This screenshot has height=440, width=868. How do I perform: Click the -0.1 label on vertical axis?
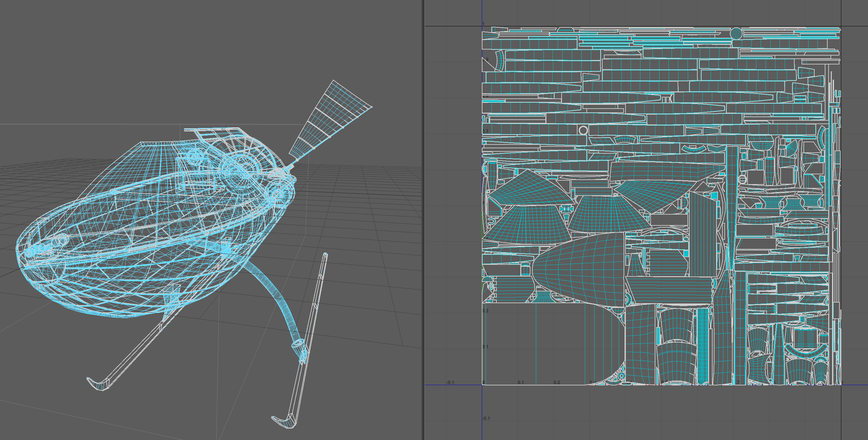[486, 418]
